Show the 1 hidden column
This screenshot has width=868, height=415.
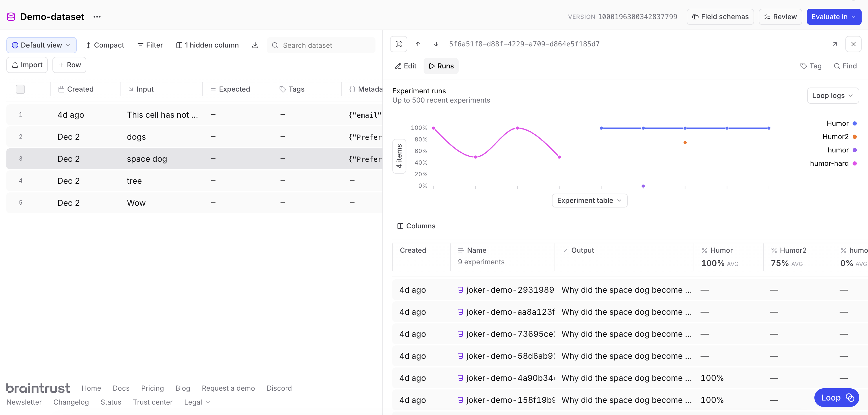(207, 45)
